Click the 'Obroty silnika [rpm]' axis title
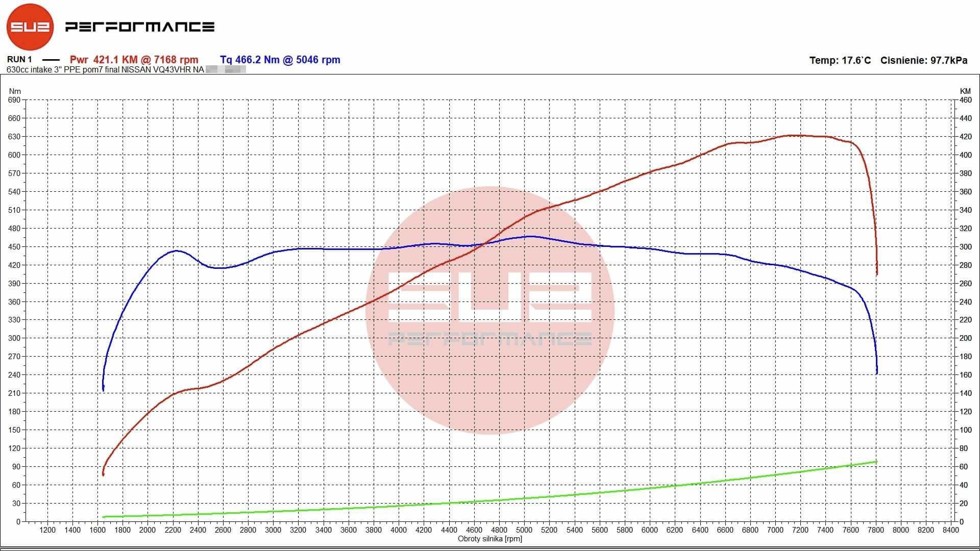 [490, 539]
